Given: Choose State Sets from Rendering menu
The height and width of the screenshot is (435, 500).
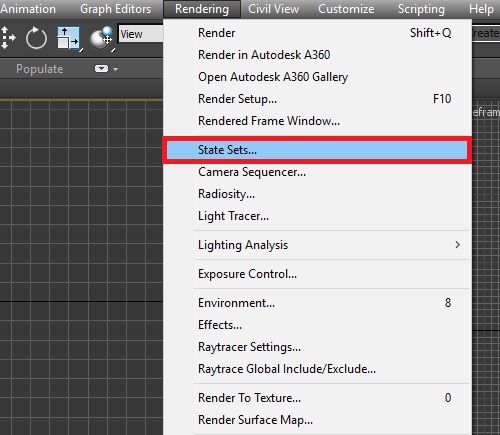Looking at the screenshot, I should (x=317, y=150).
